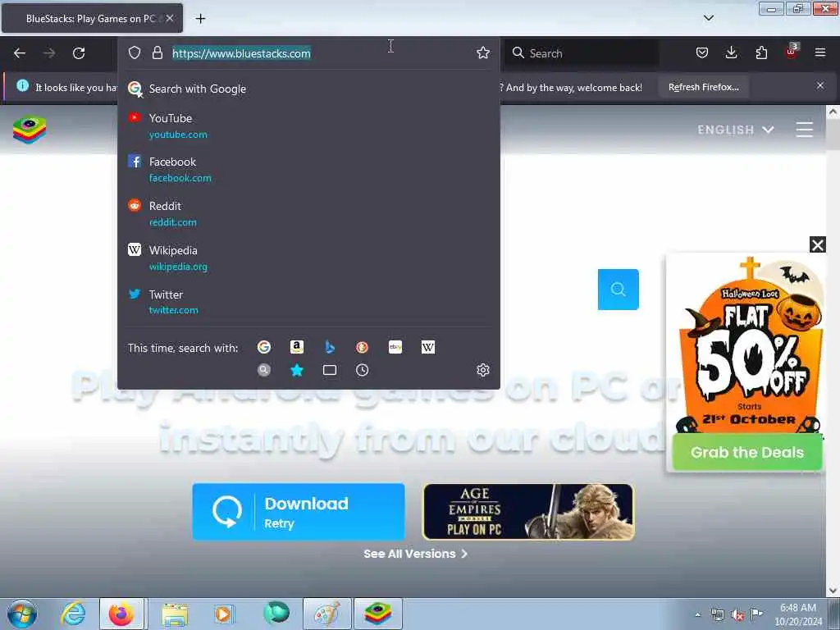Close the BlueStacks tab
The width and height of the screenshot is (840, 630).
click(x=170, y=18)
